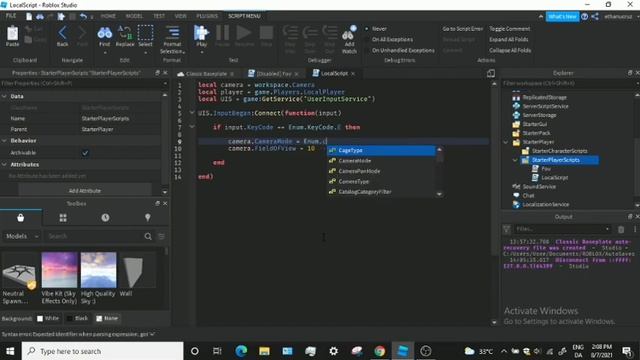Image resolution: width=640 pixels, height=360 pixels.
Task: Select the Black background option
Action: pyautogui.click(x=77, y=318)
